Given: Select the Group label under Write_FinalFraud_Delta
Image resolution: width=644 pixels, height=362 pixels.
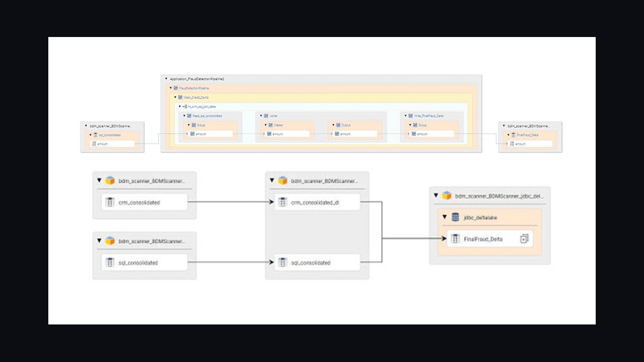Looking at the screenshot, I should (422, 125).
